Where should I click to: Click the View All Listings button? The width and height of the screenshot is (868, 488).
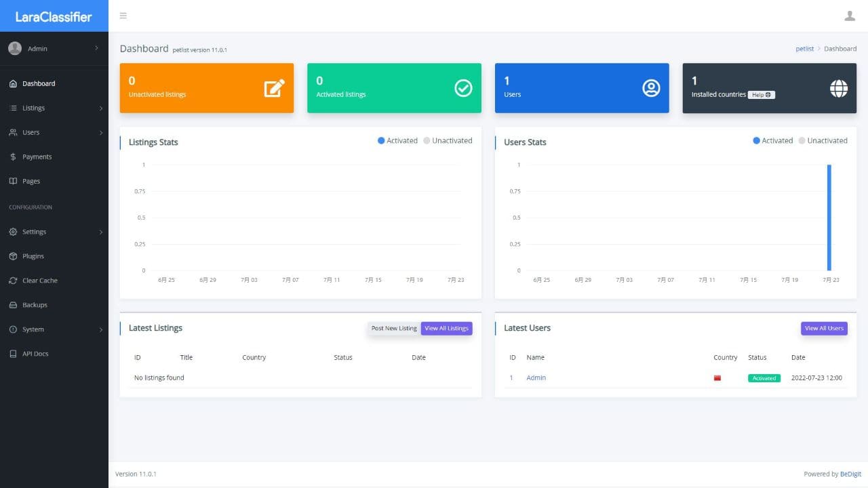tap(446, 328)
